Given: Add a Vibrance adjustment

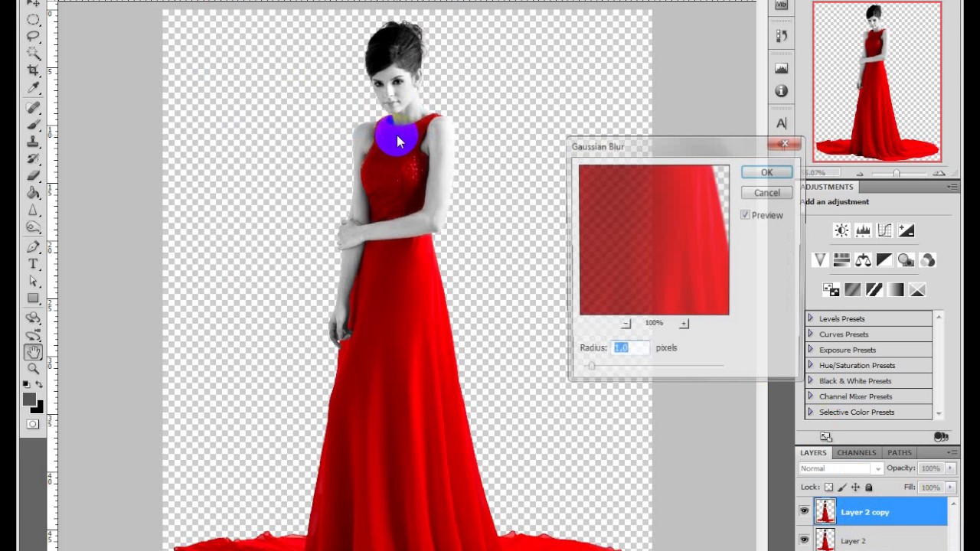Looking at the screenshot, I should pyautogui.click(x=819, y=260).
